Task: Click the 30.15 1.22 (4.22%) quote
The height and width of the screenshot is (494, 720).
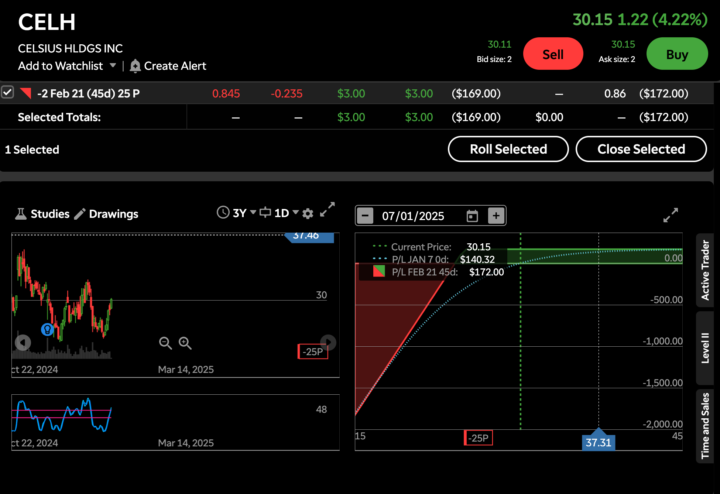Action: [x=640, y=19]
